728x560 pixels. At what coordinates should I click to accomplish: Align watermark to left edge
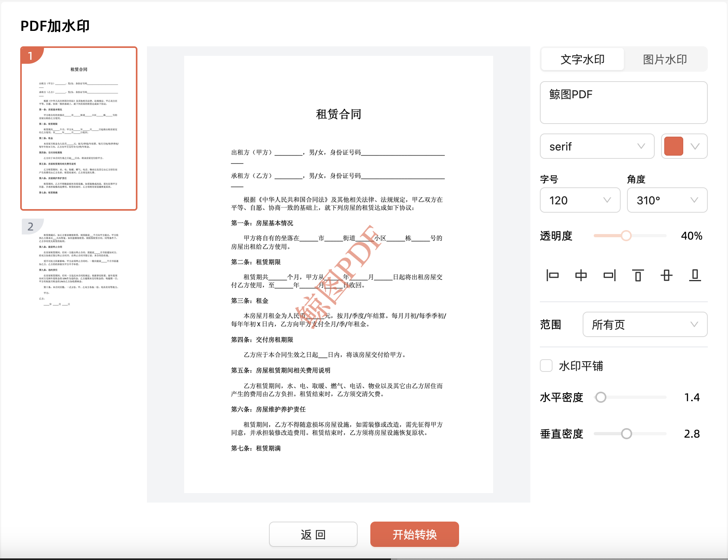coord(552,275)
